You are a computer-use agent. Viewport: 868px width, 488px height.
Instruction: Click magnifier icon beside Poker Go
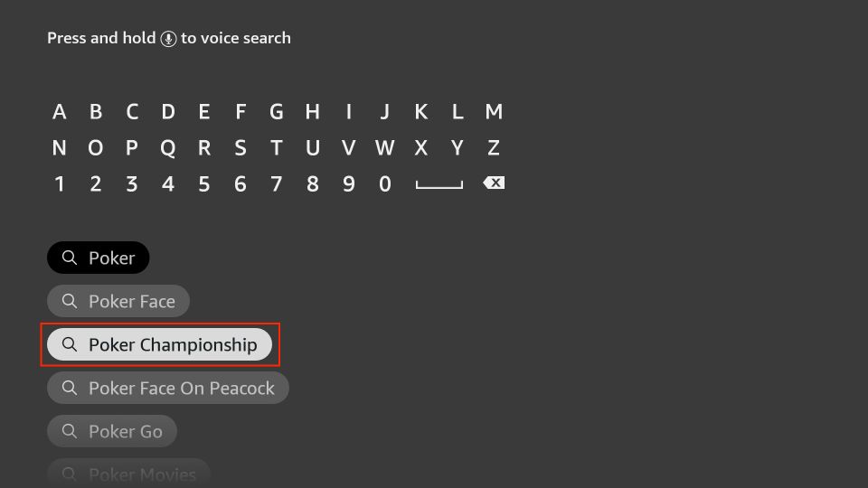70,431
